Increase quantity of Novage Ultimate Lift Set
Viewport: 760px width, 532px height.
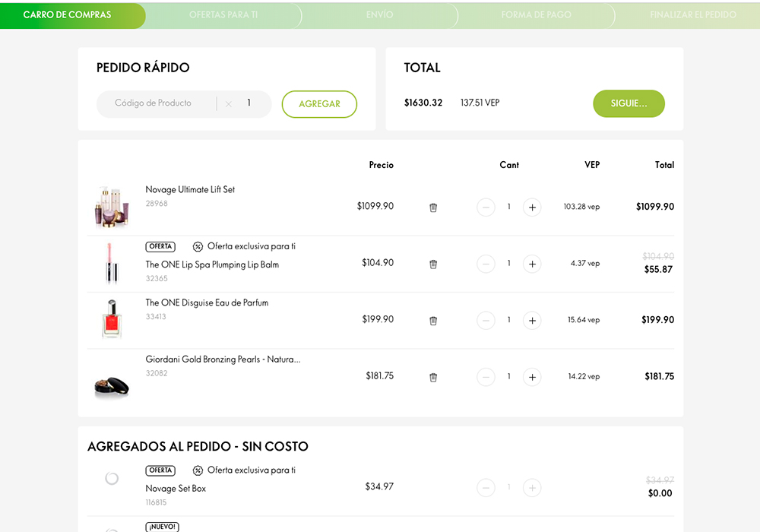tap(532, 207)
